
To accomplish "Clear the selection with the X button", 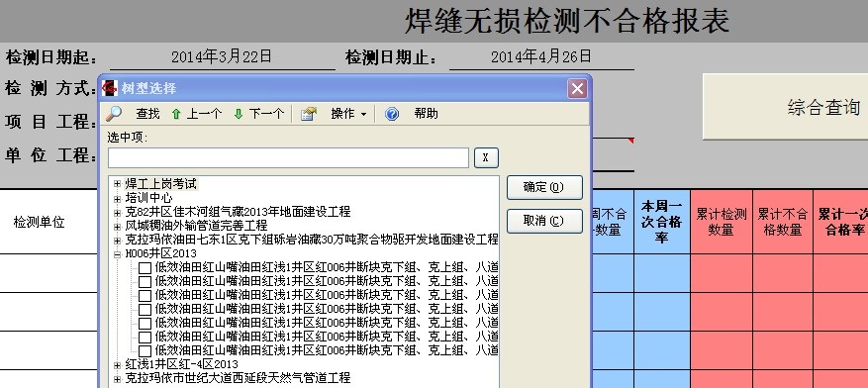I will [486, 157].
